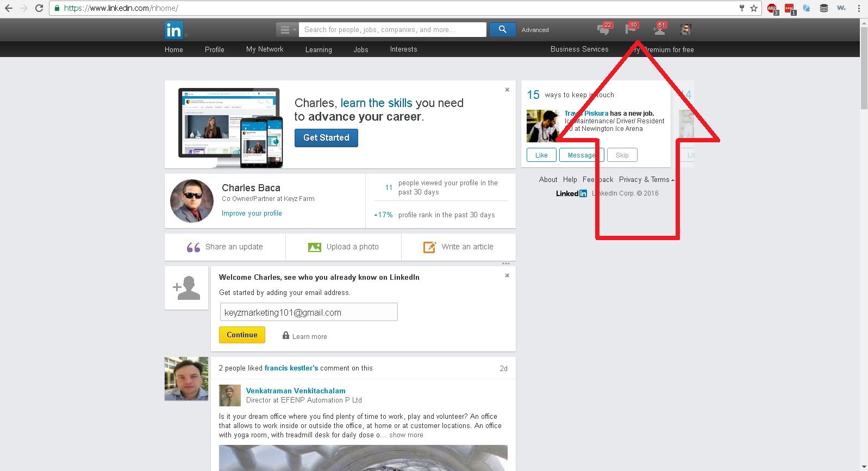Viewport: 868px width, 471px height.
Task: Open the Charles Baca name link
Action: [251, 188]
